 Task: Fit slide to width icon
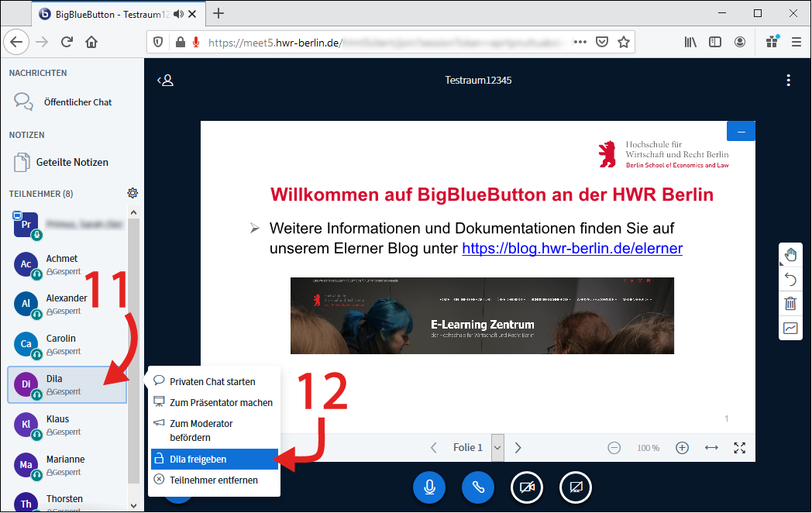711,448
